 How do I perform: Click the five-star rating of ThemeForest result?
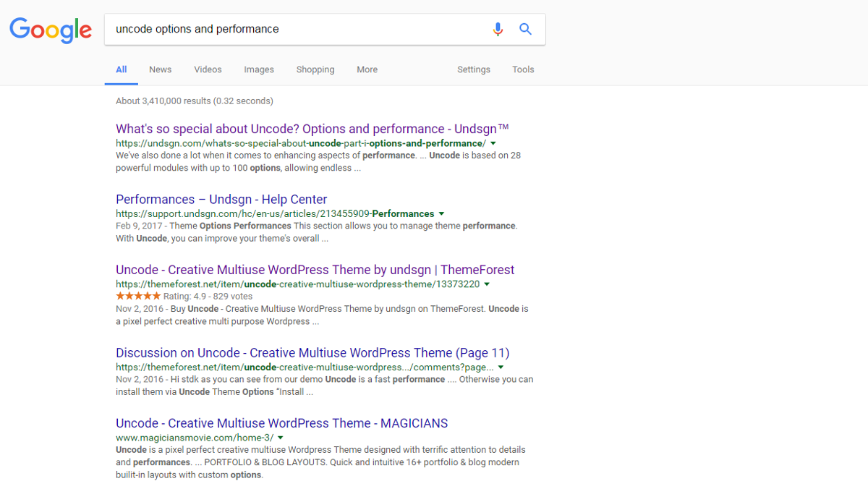[138, 296]
